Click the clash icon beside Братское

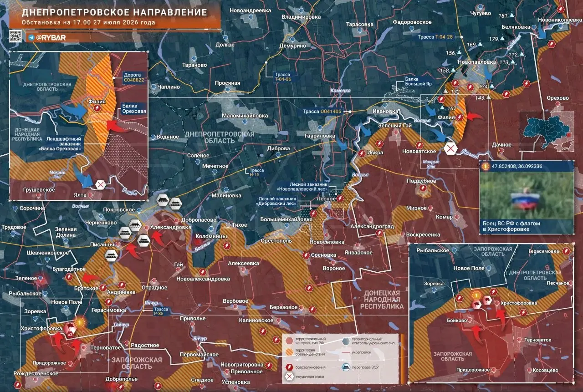pyautogui.click(x=103, y=288)
